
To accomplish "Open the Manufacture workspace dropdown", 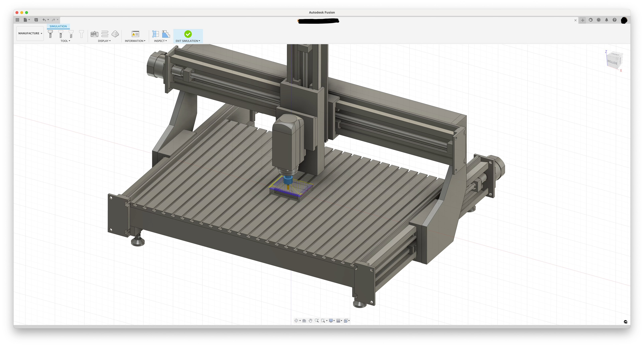I will (30, 33).
